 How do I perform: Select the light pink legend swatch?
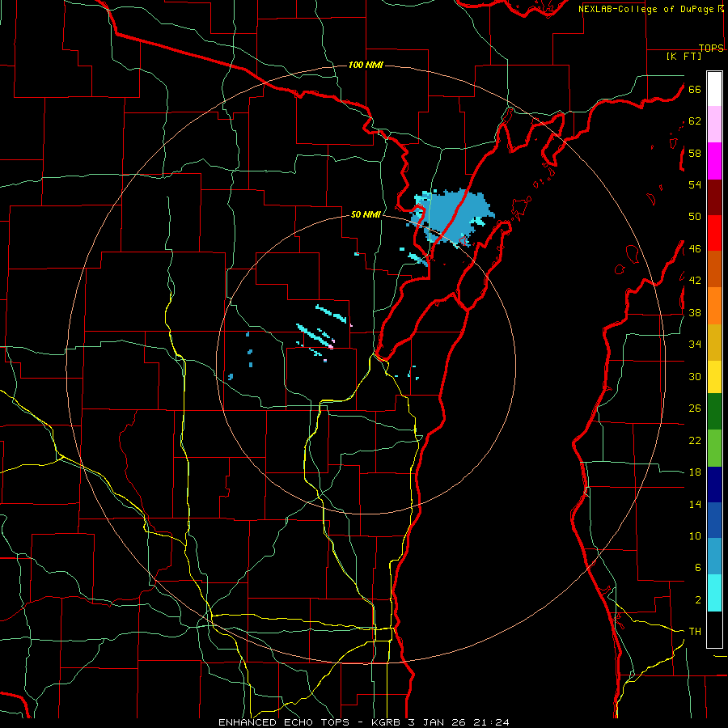coord(714,125)
